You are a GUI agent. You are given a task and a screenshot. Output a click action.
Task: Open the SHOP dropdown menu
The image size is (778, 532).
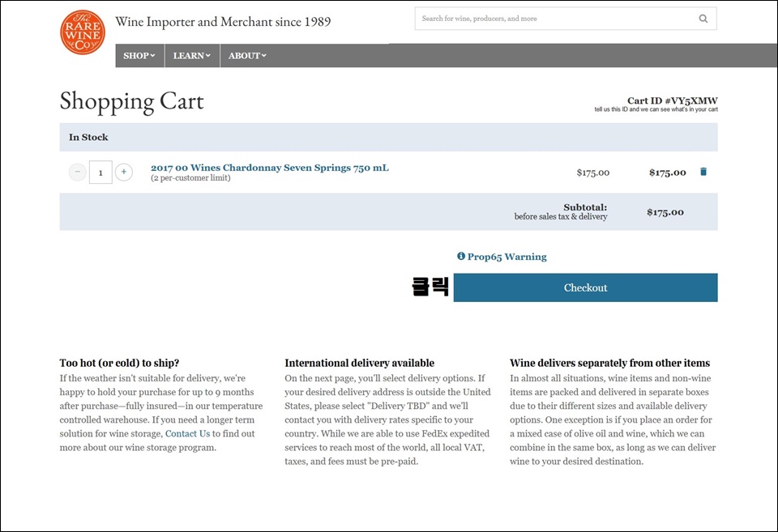point(139,56)
